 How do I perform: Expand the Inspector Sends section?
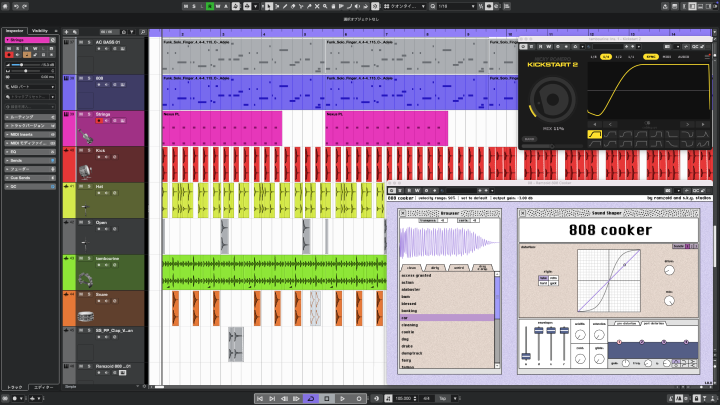(x=30, y=160)
